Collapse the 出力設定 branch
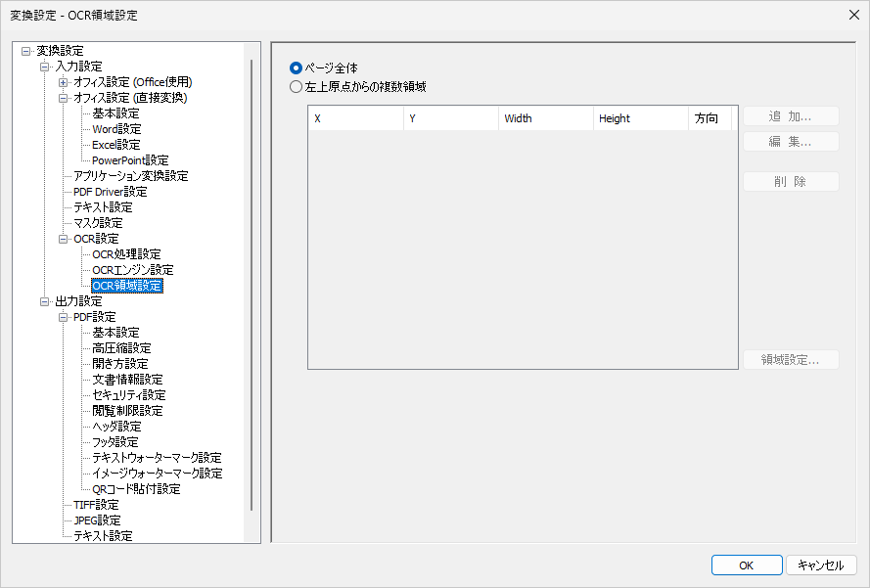This screenshot has width=870, height=588. [x=45, y=301]
